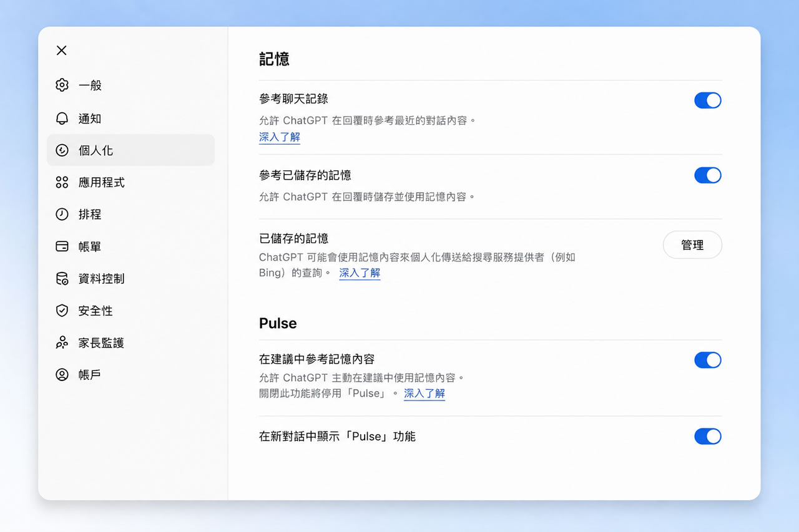799x532 pixels.
Task: Click the bell icon beside 通知
Action: tap(62, 118)
